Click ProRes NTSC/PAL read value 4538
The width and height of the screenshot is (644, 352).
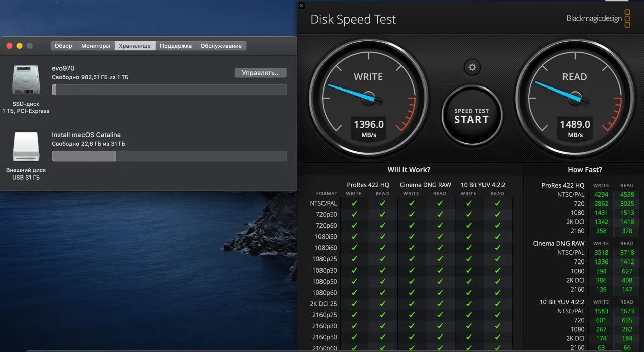[627, 195]
